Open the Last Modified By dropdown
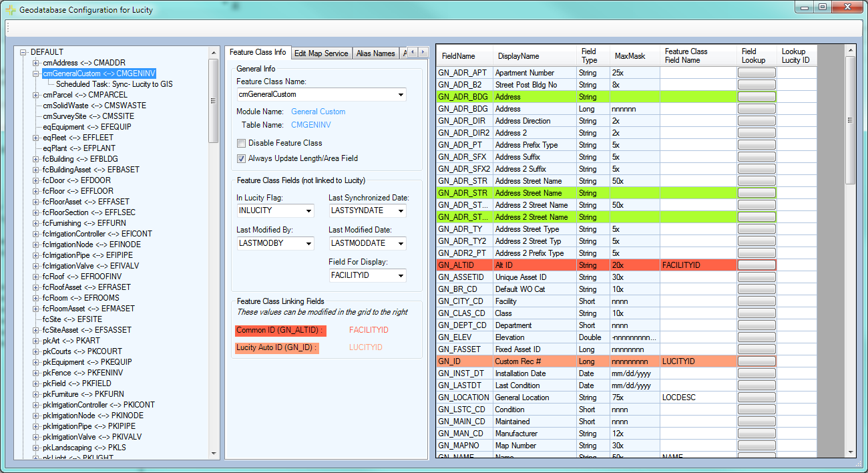This screenshot has height=473, width=868. (x=308, y=243)
